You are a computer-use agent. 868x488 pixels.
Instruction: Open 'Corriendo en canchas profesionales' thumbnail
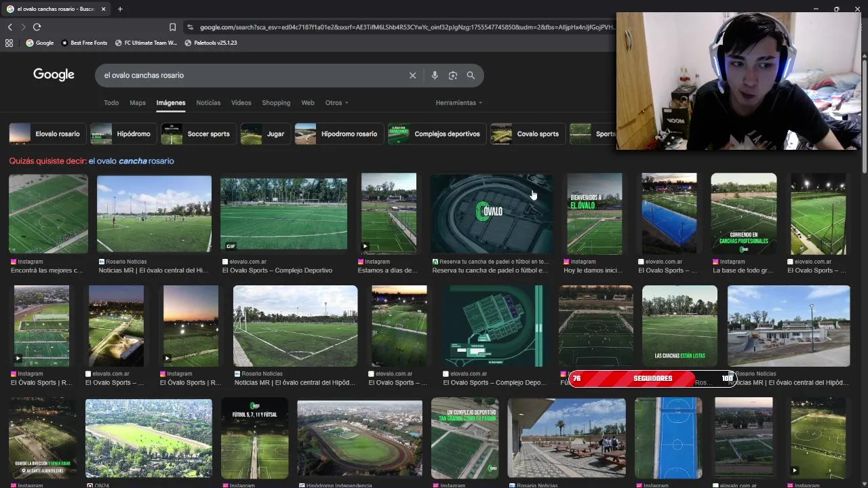tap(743, 213)
